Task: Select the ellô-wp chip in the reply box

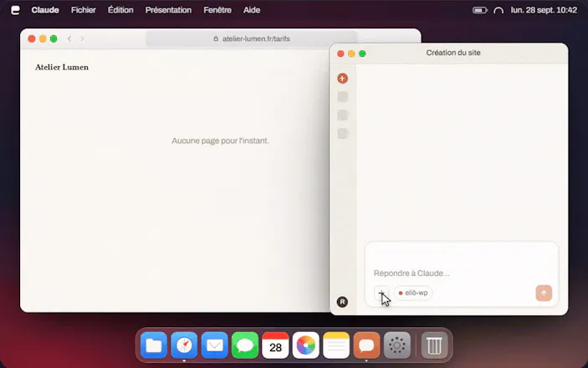Action: [413, 293]
